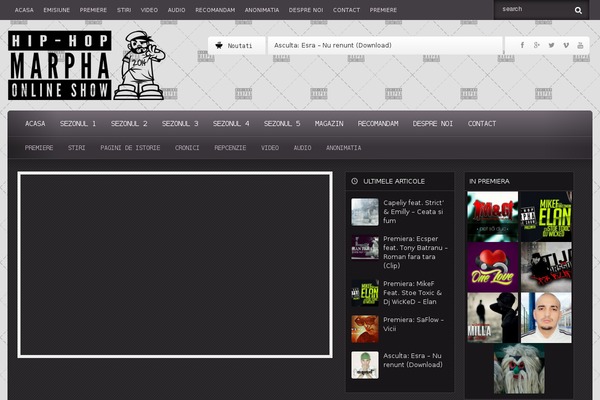Viewport: 600px width, 400px height.
Task: Open second PREMIERE link in top bar
Action: [x=383, y=10]
